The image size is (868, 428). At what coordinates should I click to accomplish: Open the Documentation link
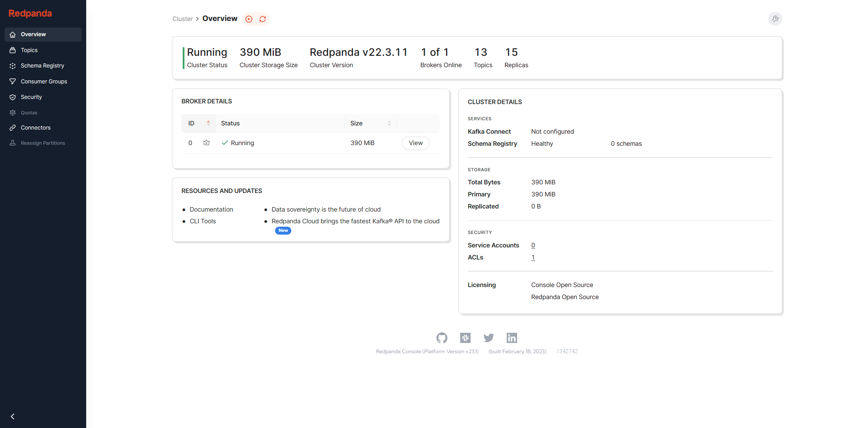tap(211, 210)
